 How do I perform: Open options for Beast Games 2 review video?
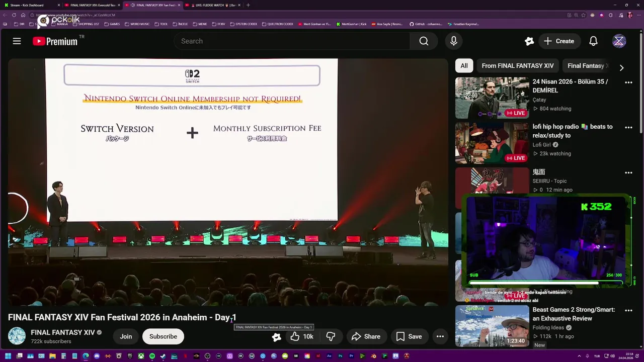tap(628, 310)
